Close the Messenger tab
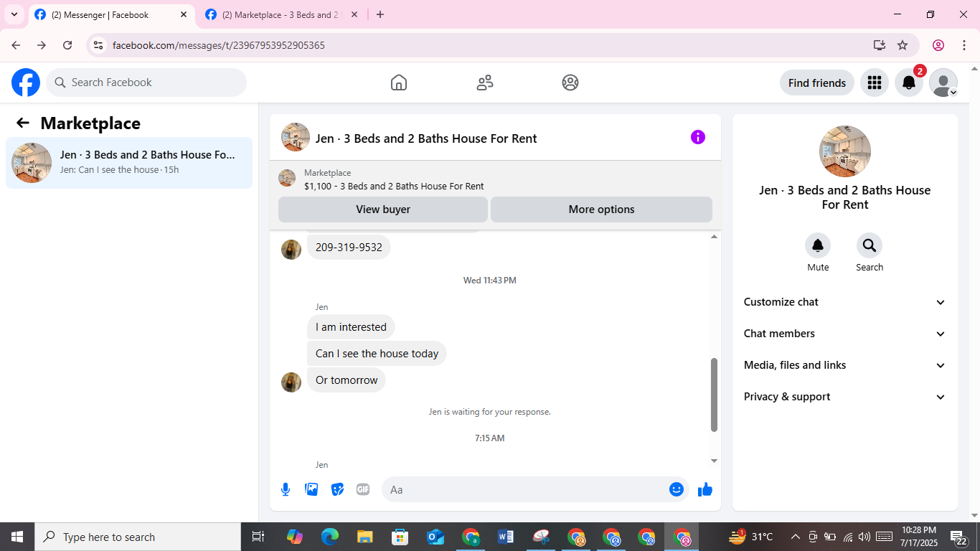 (184, 14)
